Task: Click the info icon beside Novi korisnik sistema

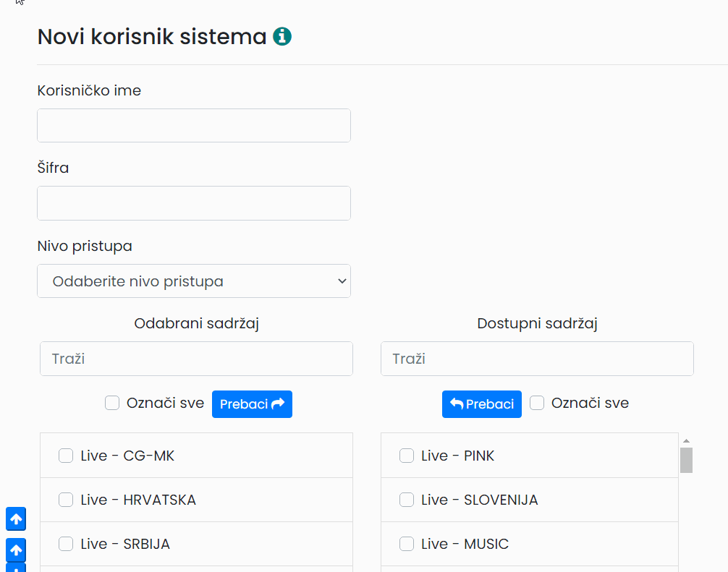Action: pos(282,36)
